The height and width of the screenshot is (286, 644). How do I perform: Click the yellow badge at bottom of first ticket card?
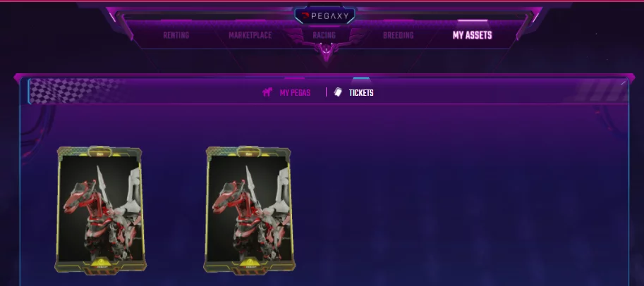[x=100, y=263]
